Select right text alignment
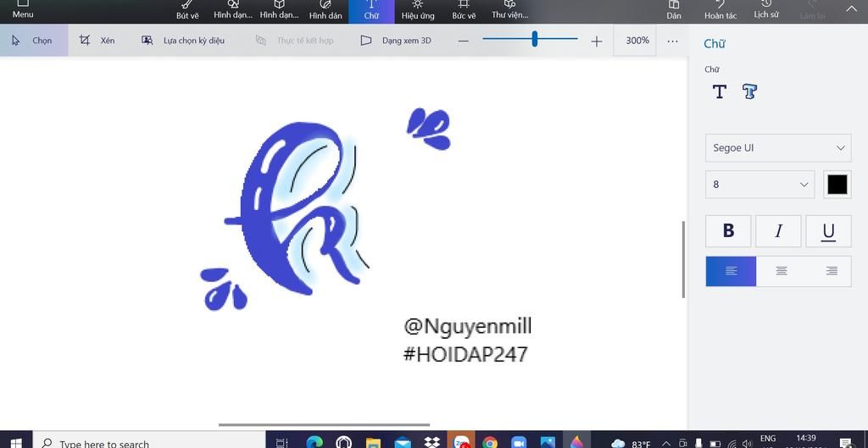The height and width of the screenshot is (448, 868). click(x=831, y=271)
